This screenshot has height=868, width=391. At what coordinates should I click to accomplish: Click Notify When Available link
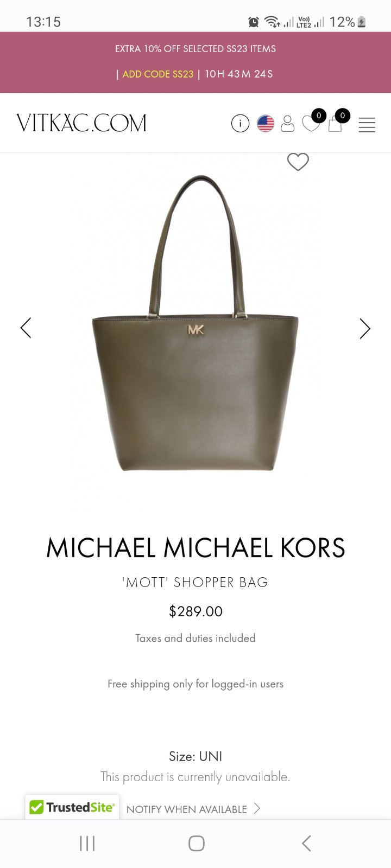(x=187, y=809)
